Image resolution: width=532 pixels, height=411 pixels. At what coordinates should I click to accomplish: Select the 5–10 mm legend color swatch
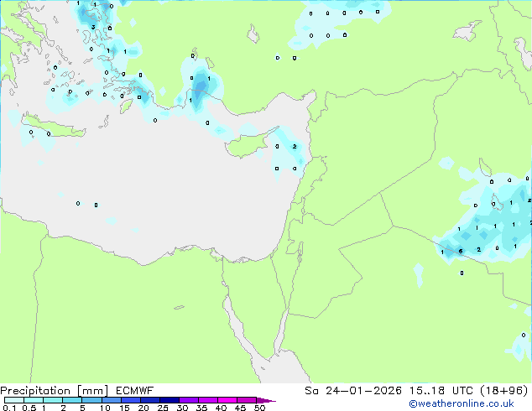click(91, 400)
